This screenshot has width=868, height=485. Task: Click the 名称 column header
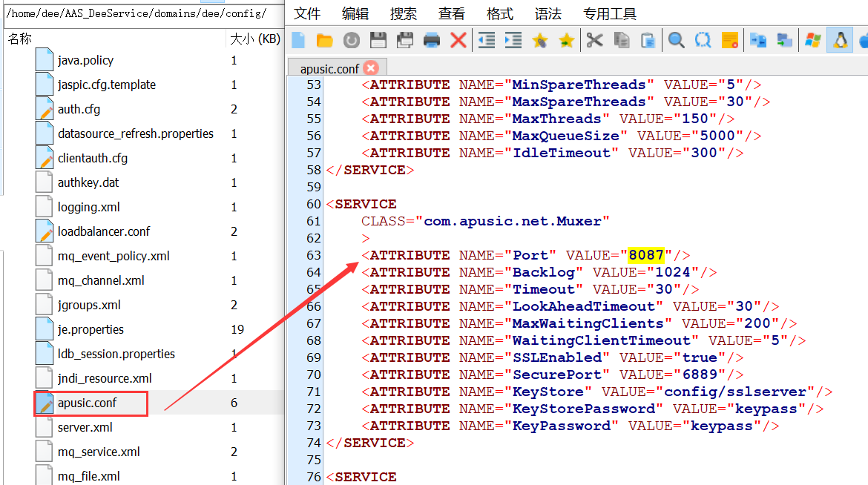tap(20, 39)
